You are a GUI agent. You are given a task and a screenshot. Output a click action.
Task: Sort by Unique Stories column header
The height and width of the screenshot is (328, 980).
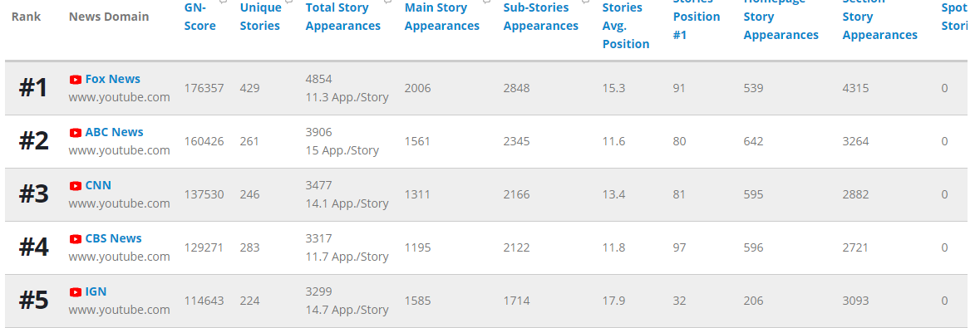click(x=260, y=17)
